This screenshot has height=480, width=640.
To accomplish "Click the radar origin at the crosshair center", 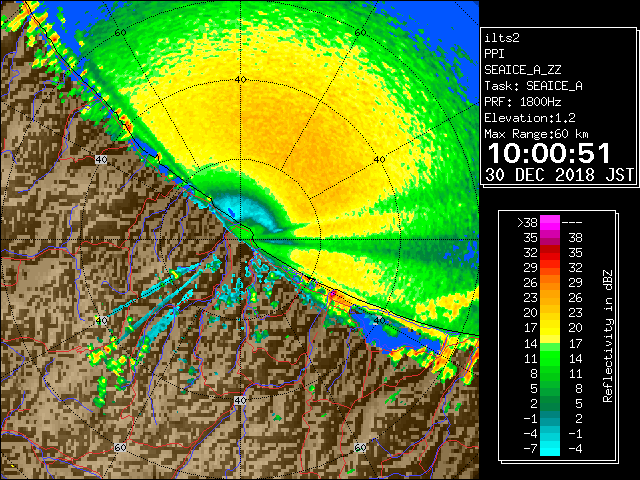I will point(240,240).
